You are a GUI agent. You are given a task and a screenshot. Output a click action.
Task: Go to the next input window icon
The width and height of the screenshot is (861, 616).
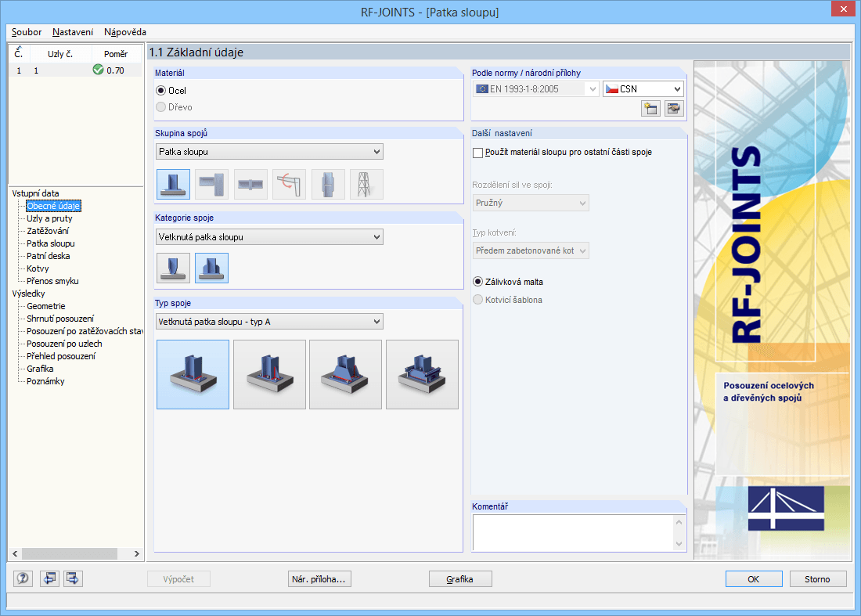(73, 578)
